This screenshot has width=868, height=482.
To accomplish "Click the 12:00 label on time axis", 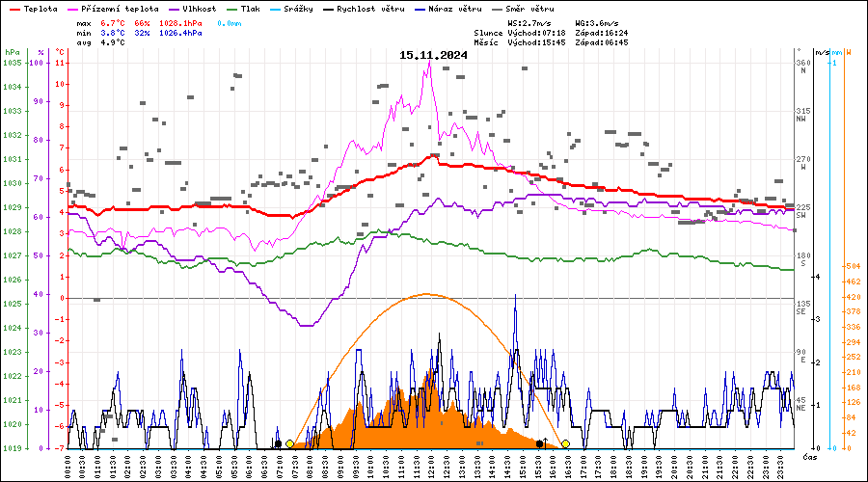I will point(432,464).
